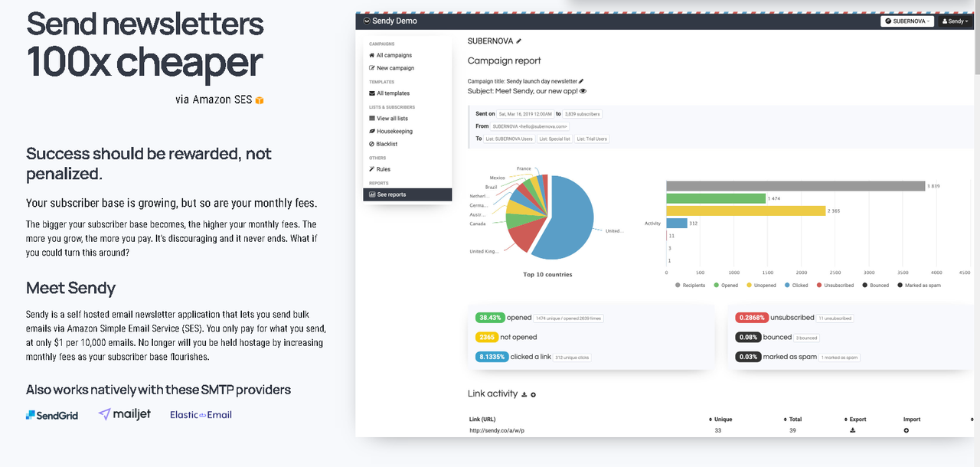This screenshot has height=467, width=980.
Task: Open the Sendy user account dropdown
Action: point(955,21)
